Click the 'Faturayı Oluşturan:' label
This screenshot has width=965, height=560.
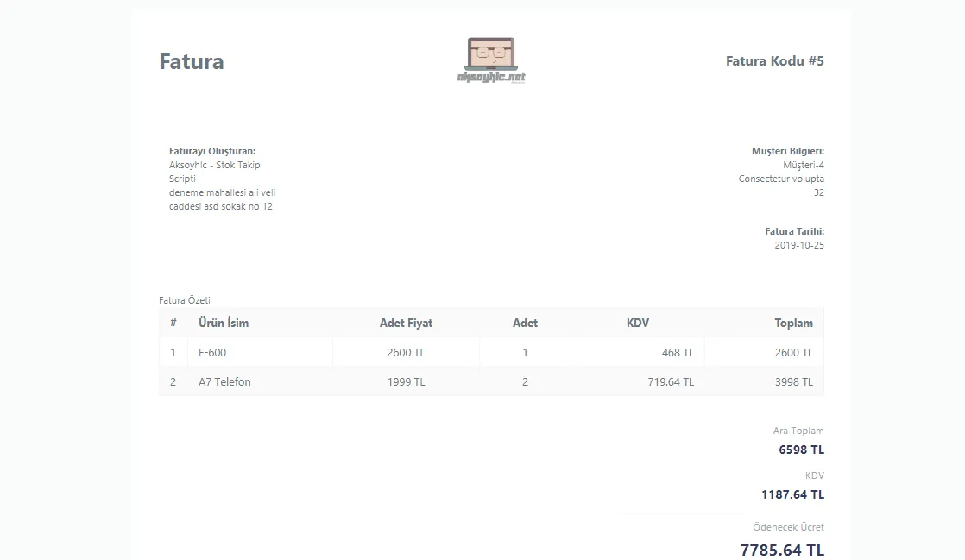tap(212, 151)
